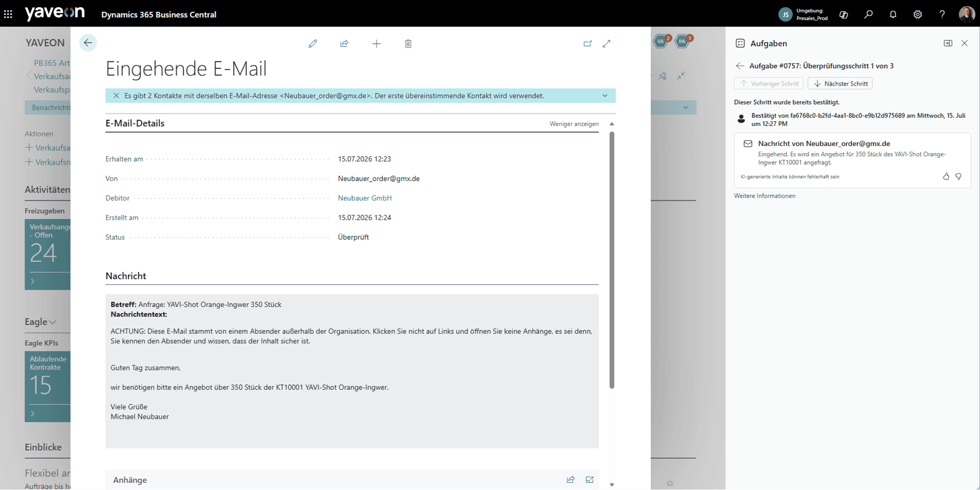Dismiss the duplicate contacts notification

tap(116, 96)
